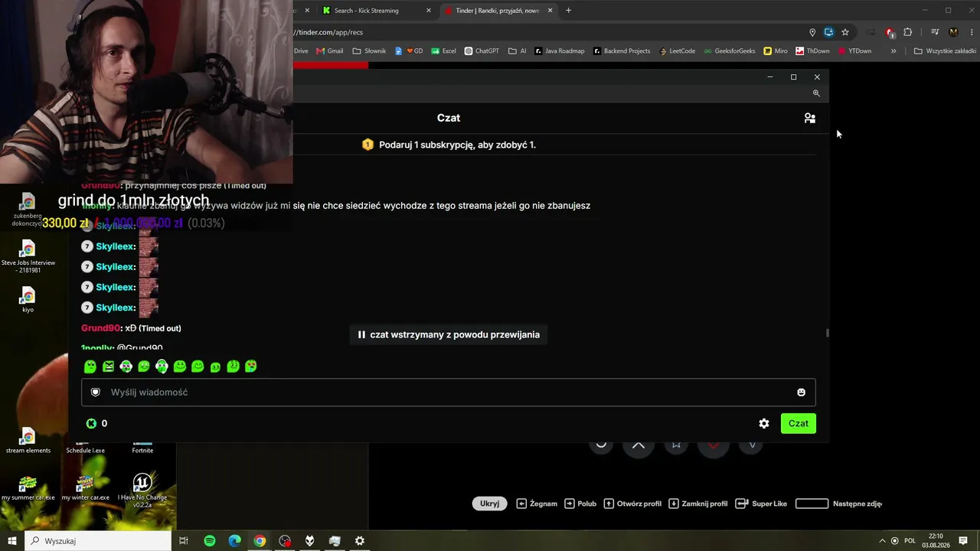The image size is (980, 551).
Task: Select the stream elements desktop shortcut
Action: tap(28, 440)
